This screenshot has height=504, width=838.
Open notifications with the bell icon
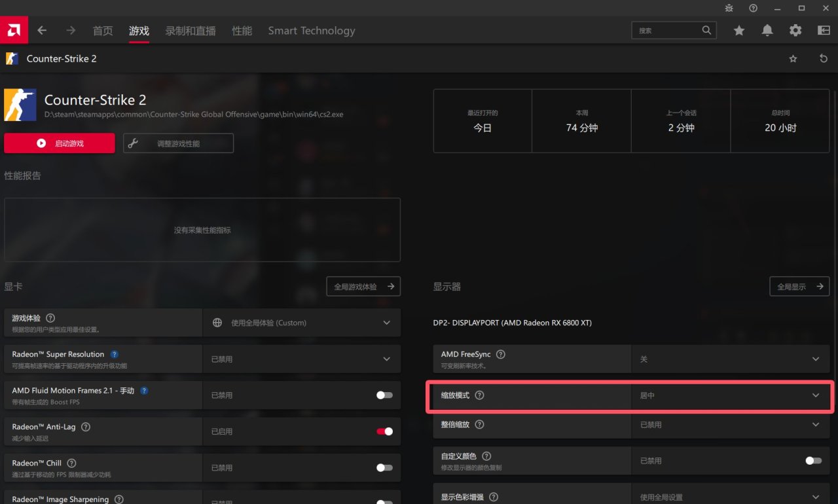(767, 30)
